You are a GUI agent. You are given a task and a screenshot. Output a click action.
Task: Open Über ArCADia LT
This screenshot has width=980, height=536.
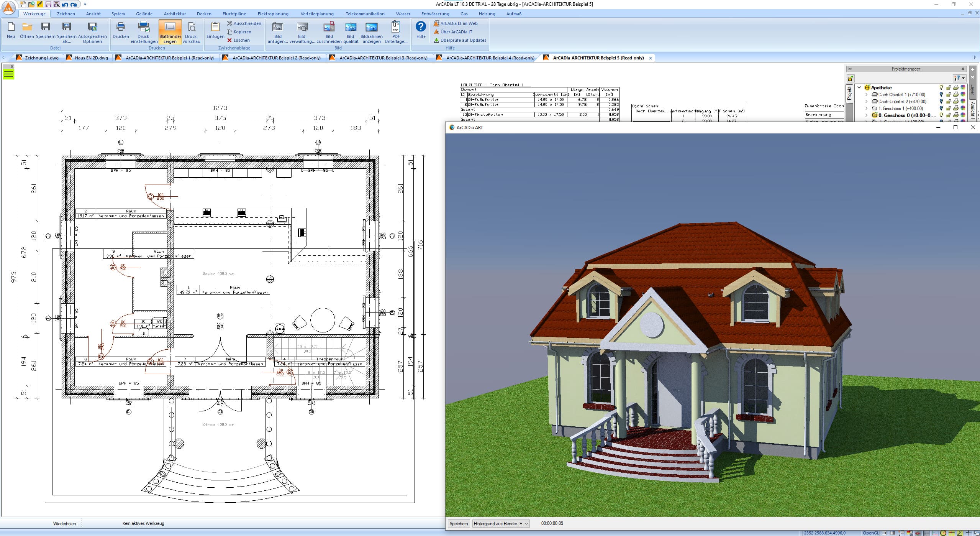point(453,32)
